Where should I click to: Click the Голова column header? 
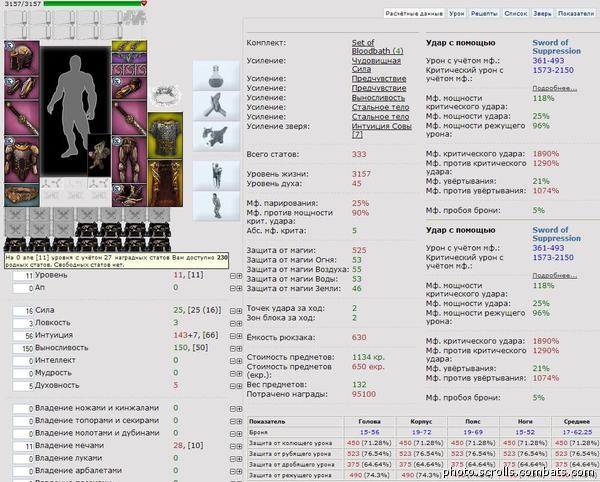(x=369, y=422)
